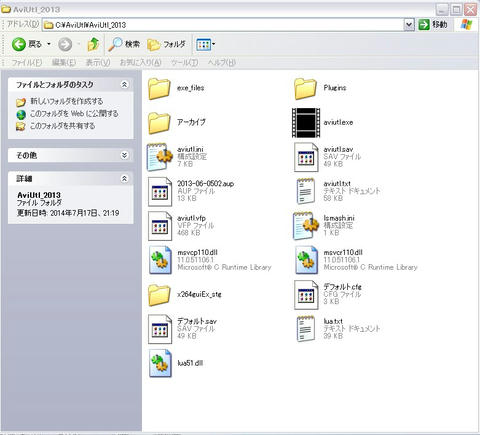Collapse the ファイルとフォルダのタスク panel
This screenshot has width=480, height=435.
pyautogui.click(x=124, y=85)
